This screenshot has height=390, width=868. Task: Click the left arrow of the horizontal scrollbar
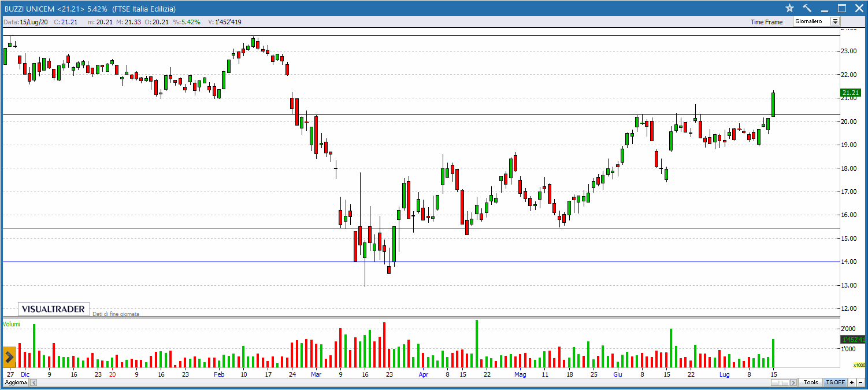pos(34,382)
